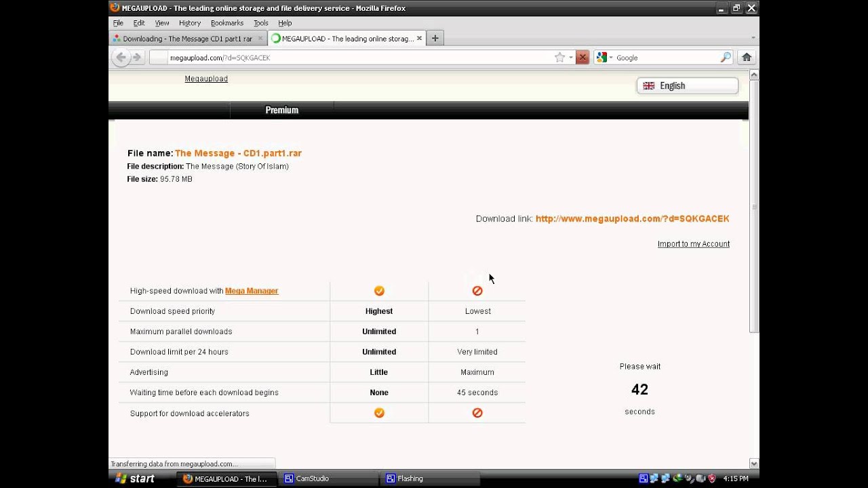
Task: Open the Help menu
Action: point(285,23)
